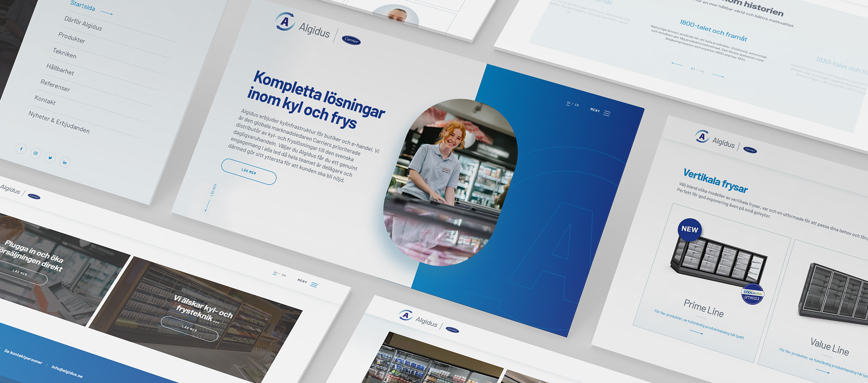Open Kontakt menu item
Viewport: 868px width, 383px height.
pos(45,100)
